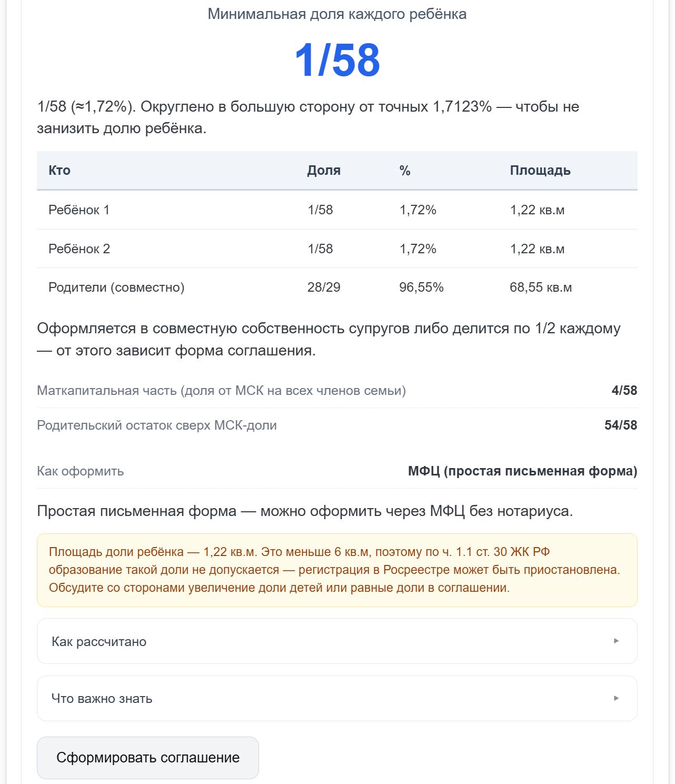Viewport: 675px width, 784px height.
Task: Select the 'Кто' column header
Action: [59, 170]
